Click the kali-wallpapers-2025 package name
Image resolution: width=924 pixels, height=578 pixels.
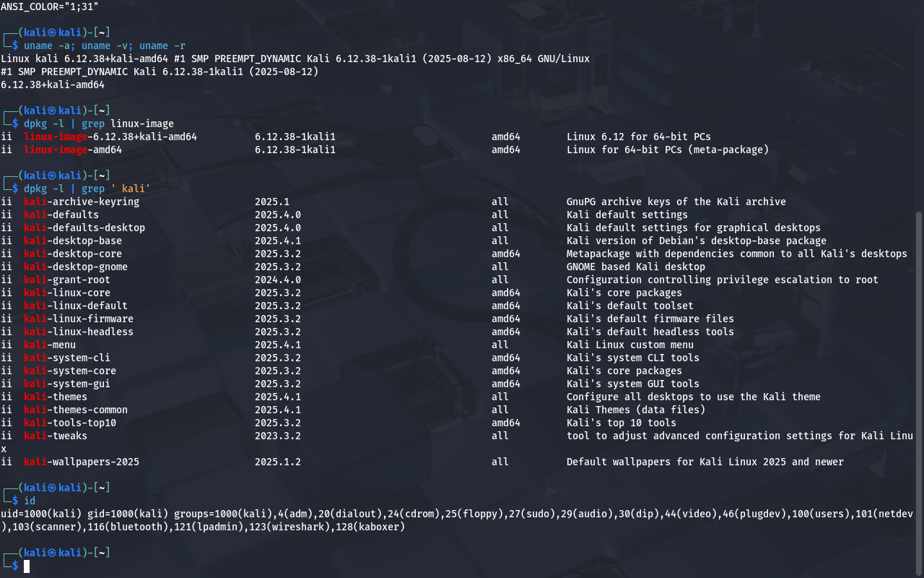pos(82,462)
